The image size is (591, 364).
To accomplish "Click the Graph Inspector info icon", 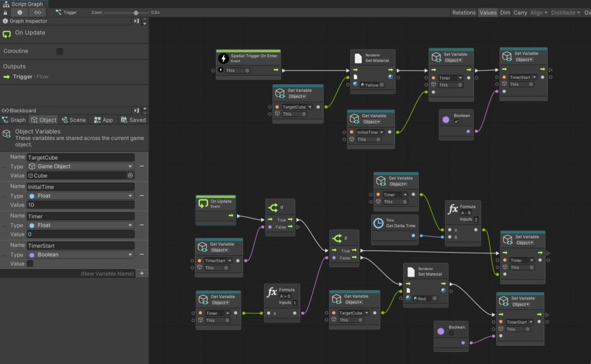I will tap(5, 21).
